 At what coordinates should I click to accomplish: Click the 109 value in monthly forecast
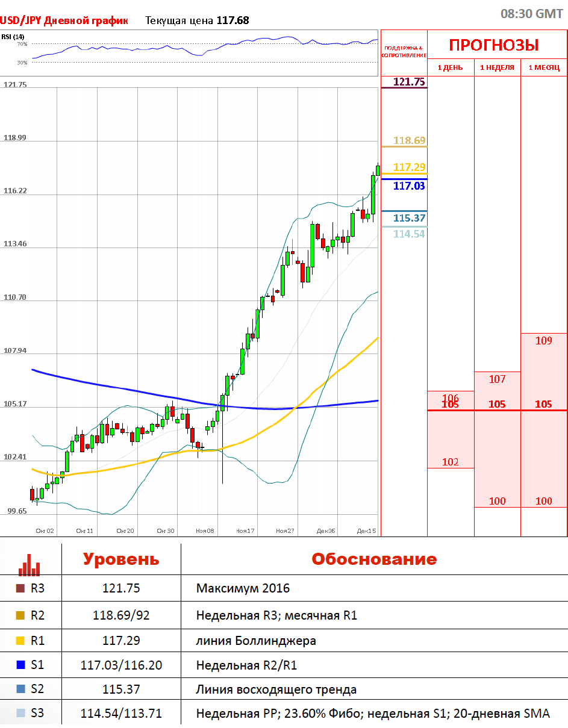coord(543,341)
